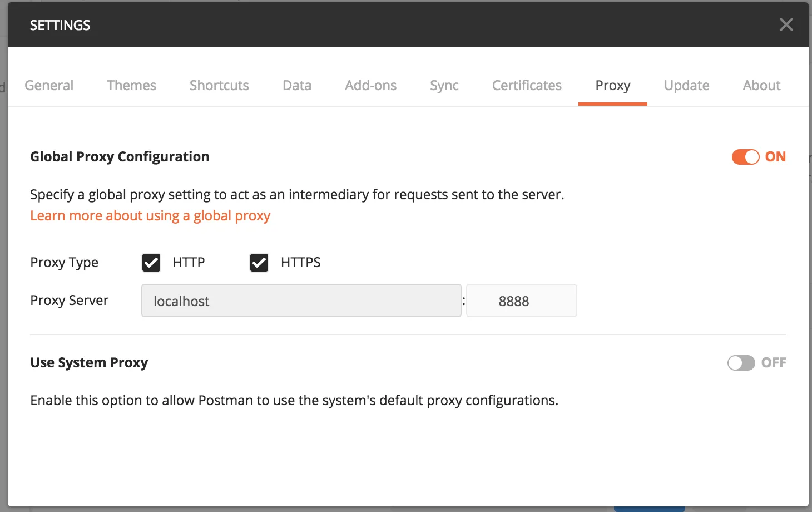Click the HTTP checkbox label text
The height and width of the screenshot is (512, 812).
(x=189, y=262)
